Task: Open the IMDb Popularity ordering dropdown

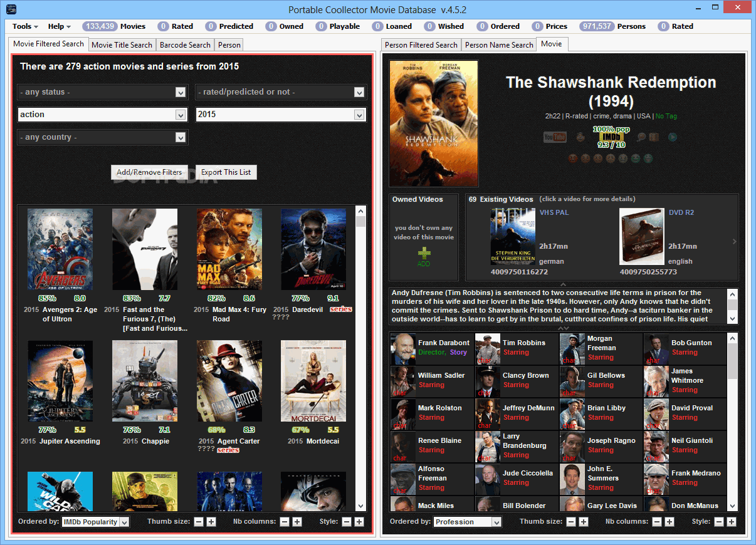Action: (95, 522)
